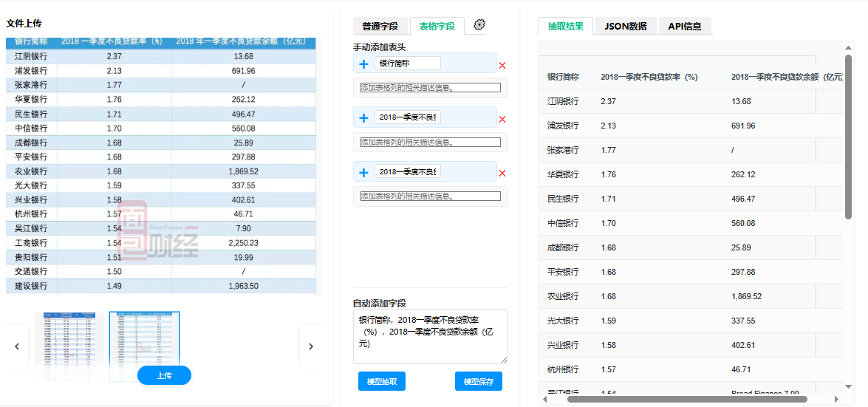
Task: Click the 银行简称 column header in results
Action: 563,77
